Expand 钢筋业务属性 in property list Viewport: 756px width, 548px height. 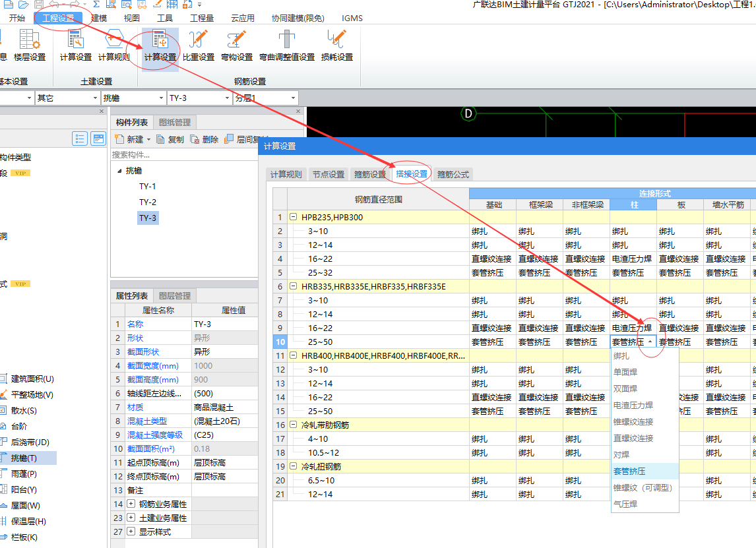131,504
